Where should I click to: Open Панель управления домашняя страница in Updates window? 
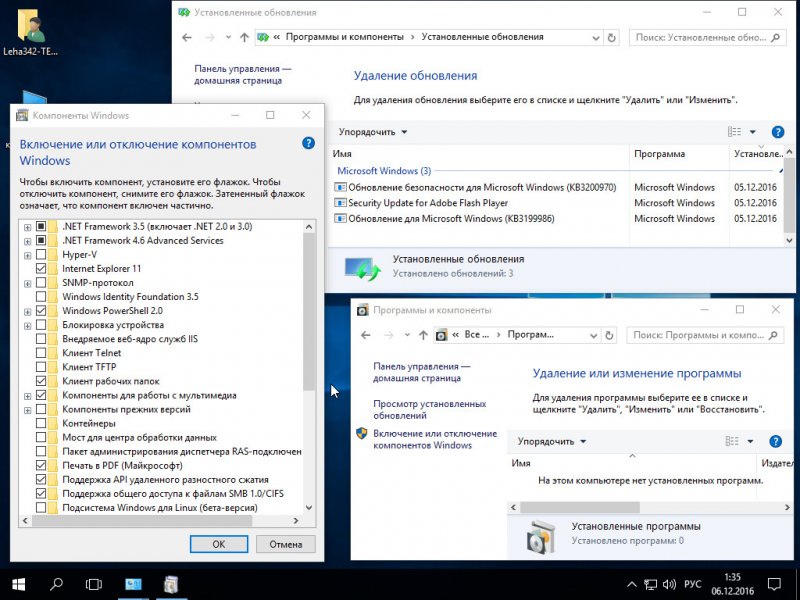point(242,74)
